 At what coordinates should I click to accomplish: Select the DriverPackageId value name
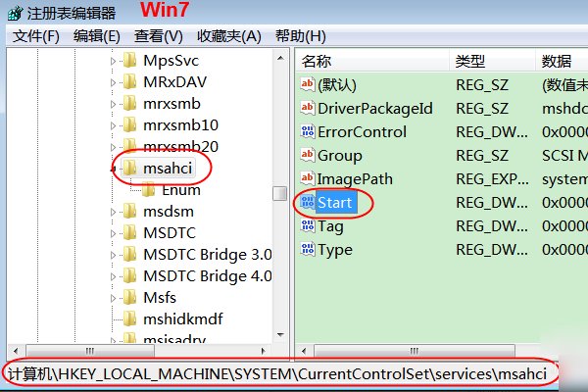[x=375, y=109]
